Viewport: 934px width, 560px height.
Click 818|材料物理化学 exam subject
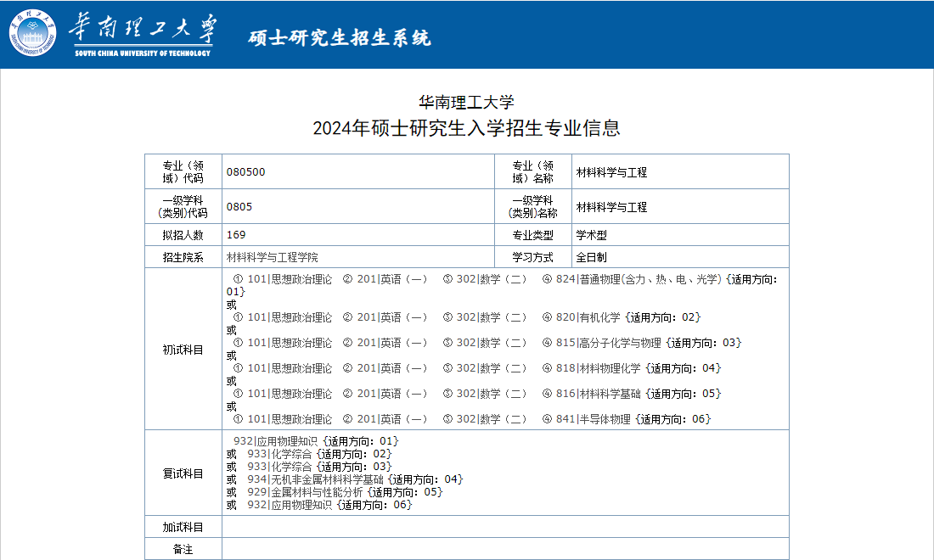click(x=598, y=368)
